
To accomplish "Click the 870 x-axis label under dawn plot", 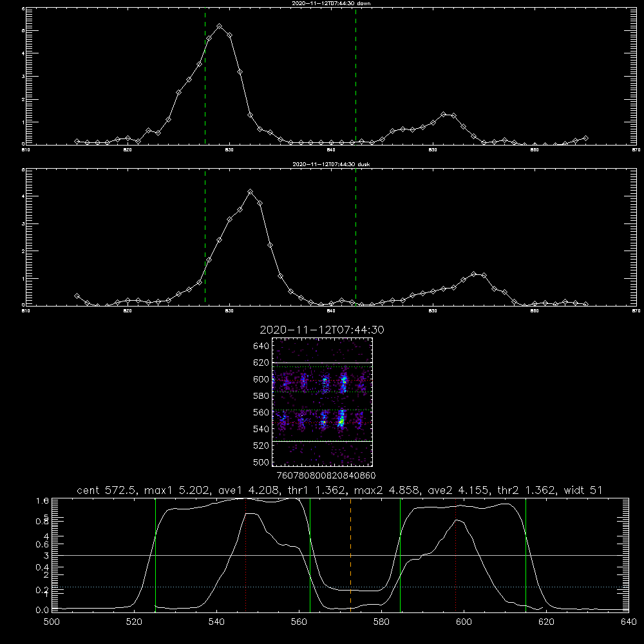I will coord(636,150).
